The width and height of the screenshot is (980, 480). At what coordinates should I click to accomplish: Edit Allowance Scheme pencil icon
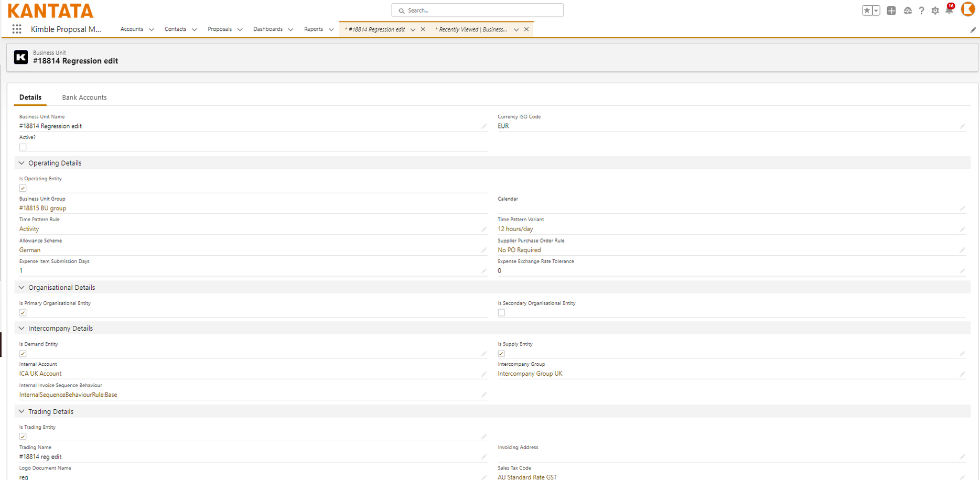[484, 250]
